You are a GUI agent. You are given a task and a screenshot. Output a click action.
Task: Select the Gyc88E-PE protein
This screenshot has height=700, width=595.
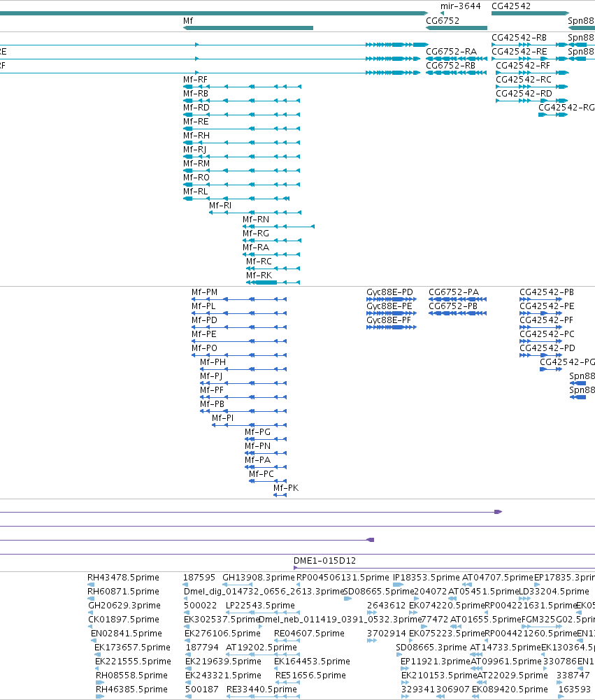(392, 313)
